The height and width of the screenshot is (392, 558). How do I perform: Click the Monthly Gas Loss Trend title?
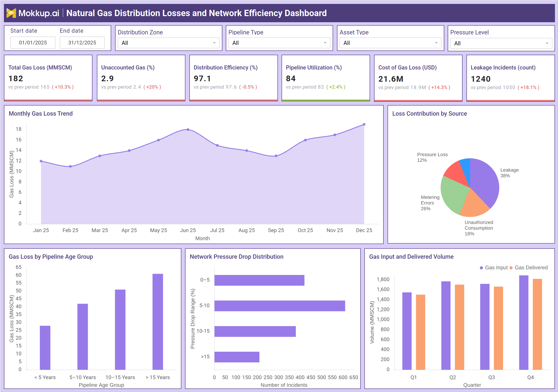coord(41,113)
